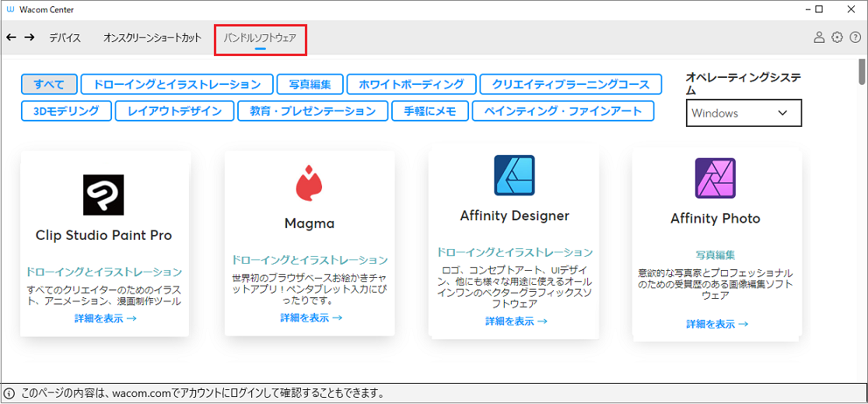Select the バンドルソフトウェア tab
Image resolution: width=868 pixels, height=404 pixels.
261,38
